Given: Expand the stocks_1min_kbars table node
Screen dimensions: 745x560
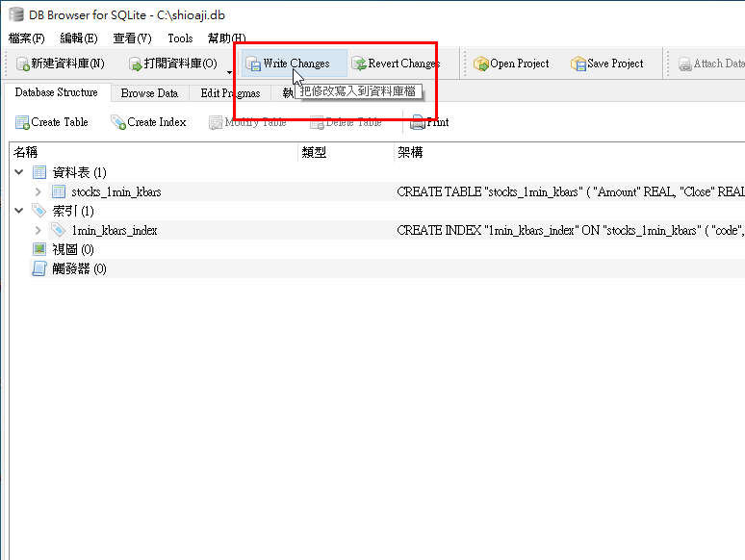Looking at the screenshot, I should 39,191.
